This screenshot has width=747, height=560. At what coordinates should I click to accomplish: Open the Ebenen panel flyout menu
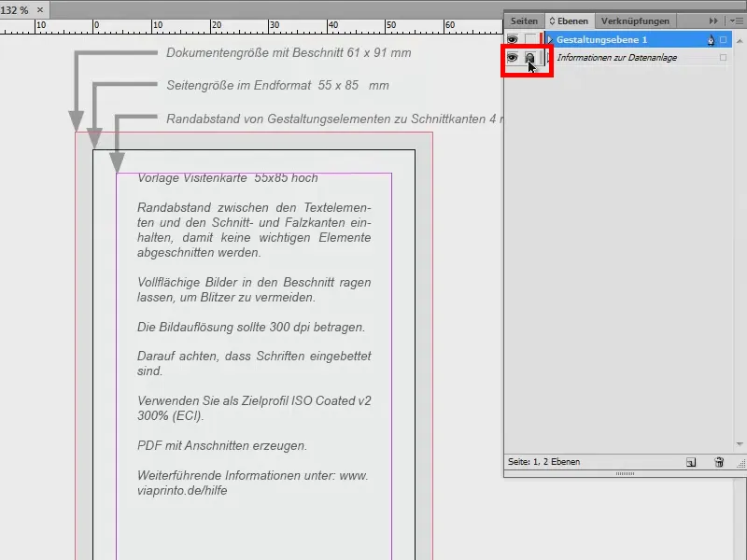(738, 21)
